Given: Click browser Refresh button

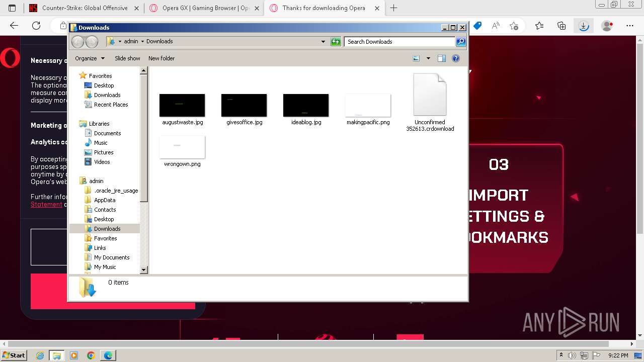Looking at the screenshot, I should tap(36, 26).
